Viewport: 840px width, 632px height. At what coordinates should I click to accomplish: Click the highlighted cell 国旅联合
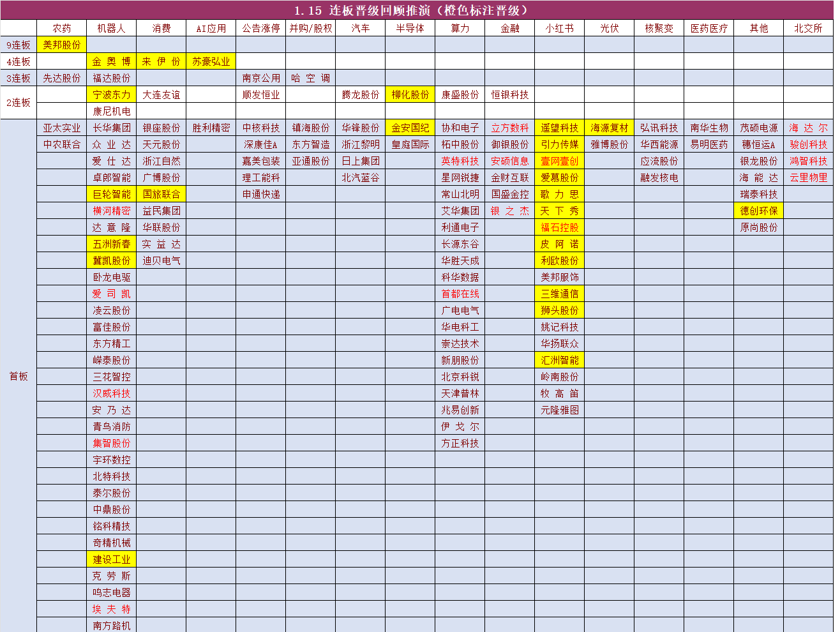point(161,194)
